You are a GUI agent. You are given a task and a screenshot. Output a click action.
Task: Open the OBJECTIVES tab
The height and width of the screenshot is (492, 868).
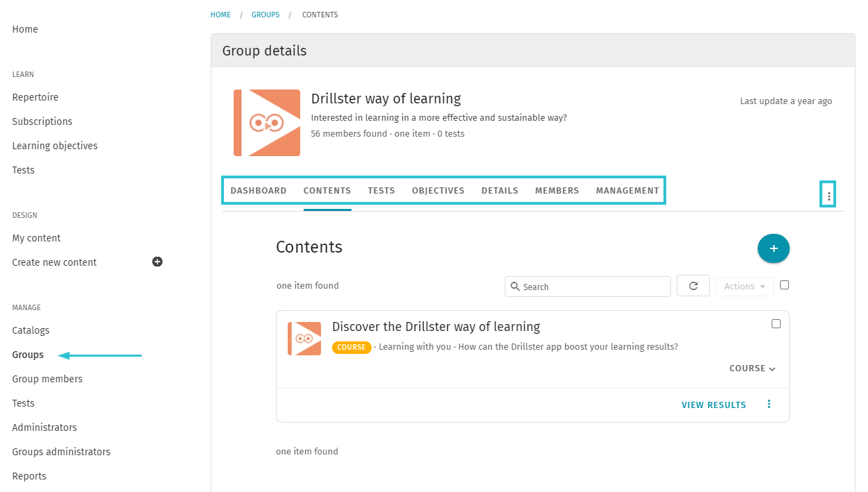(x=437, y=190)
